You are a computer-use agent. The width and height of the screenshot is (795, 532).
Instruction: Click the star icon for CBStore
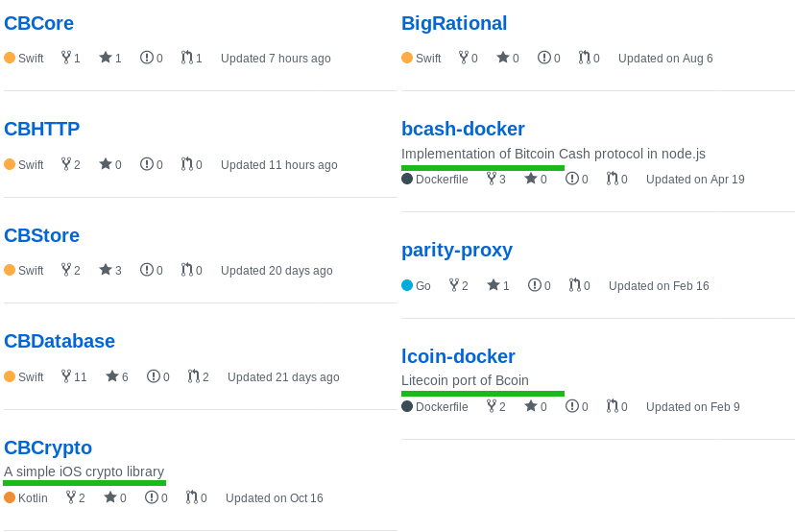tap(105, 270)
